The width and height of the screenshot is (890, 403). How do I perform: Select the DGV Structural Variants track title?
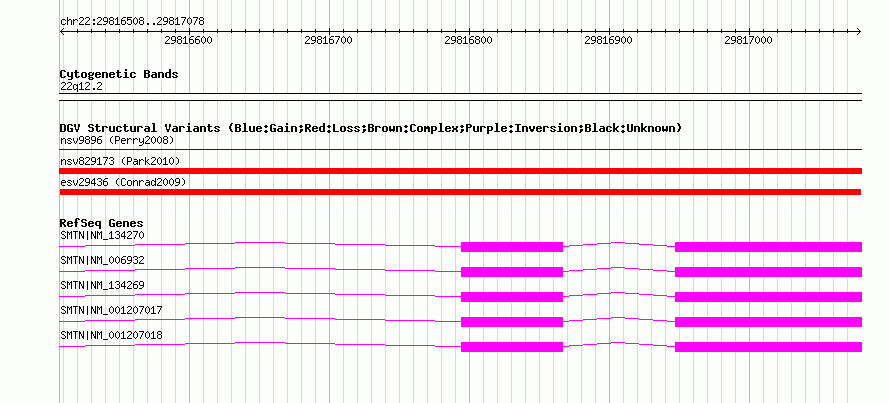click(x=371, y=128)
